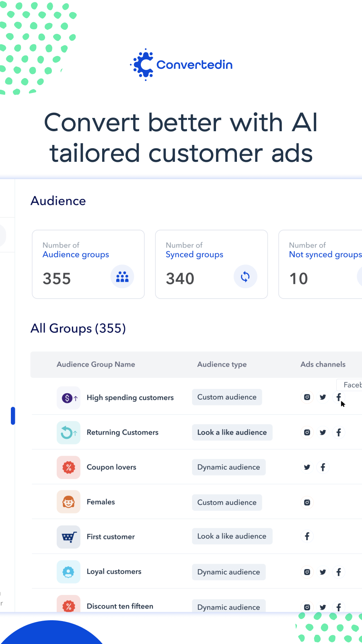362x644 pixels.
Task: Click the Synced groups refresh icon
Action: (x=245, y=277)
